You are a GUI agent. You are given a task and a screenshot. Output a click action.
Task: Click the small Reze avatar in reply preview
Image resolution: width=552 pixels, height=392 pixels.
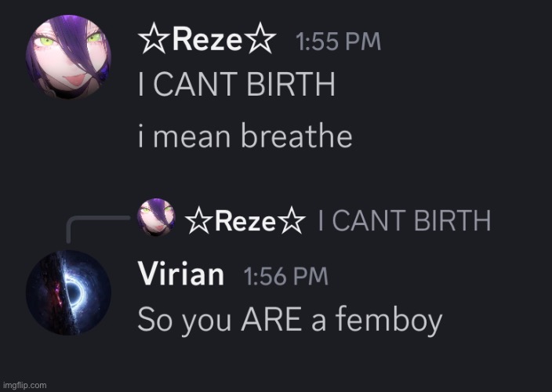157,216
